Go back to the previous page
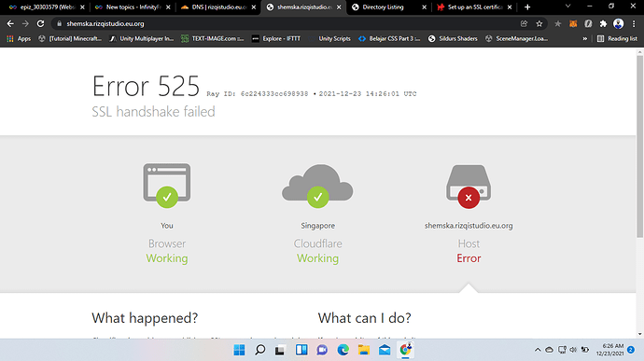 tap(10, 24)
